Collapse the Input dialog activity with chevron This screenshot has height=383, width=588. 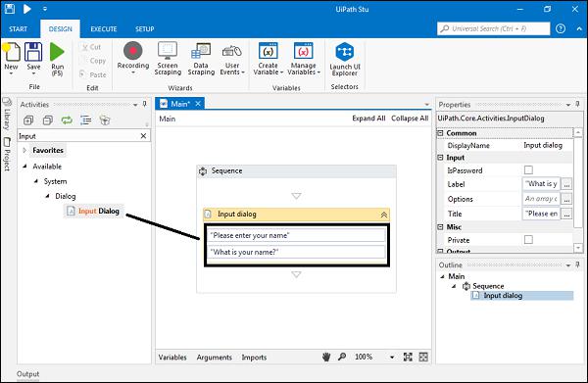(383, 215)
